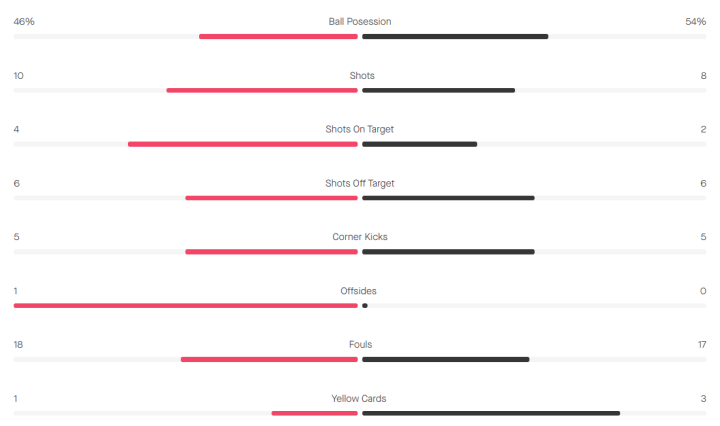Screen dimensions: 720x426
Task: Select the Shots stat label
Action: pyautogui.click(x=362, y=75)
